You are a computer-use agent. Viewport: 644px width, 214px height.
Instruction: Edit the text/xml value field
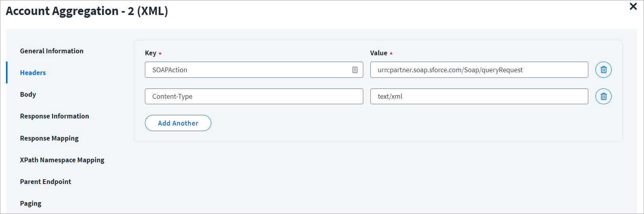(x=479, y=96)
